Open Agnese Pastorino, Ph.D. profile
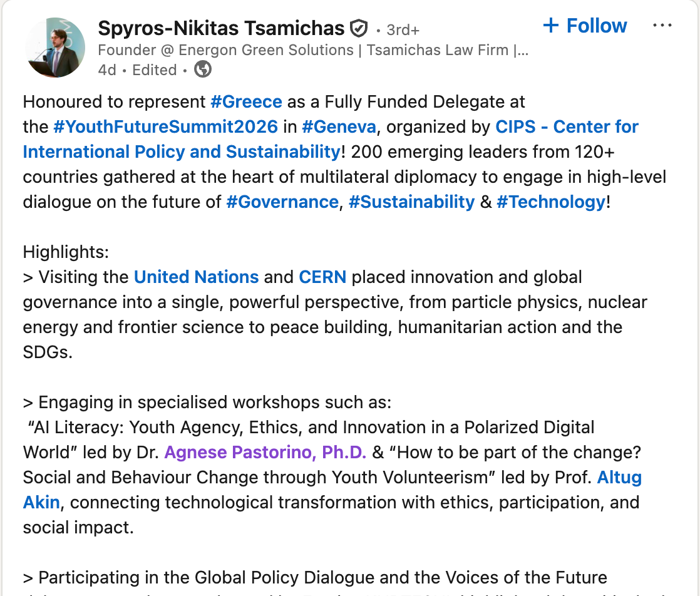The image size is (700, 596). coord(265,452)
